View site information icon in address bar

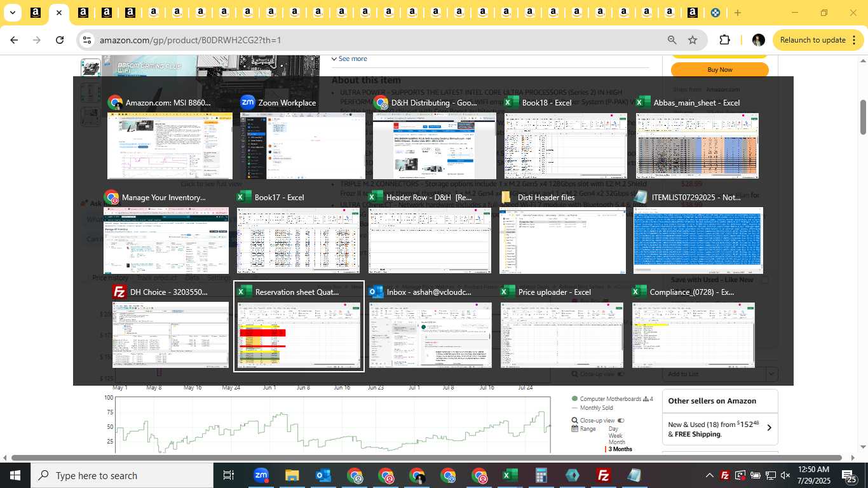tap(87, 40)
